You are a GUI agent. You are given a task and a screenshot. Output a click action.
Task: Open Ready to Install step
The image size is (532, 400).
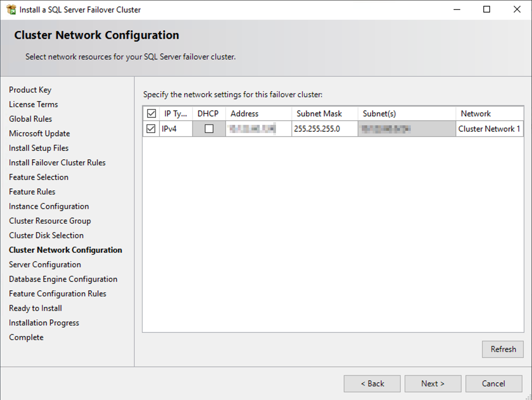coord(35,308)
